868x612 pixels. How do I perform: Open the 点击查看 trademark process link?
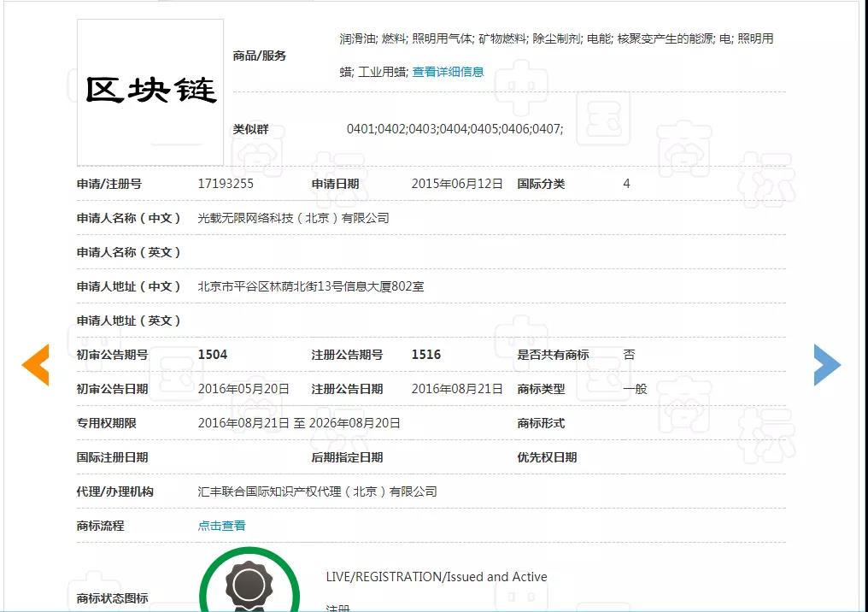pos(221,526)
